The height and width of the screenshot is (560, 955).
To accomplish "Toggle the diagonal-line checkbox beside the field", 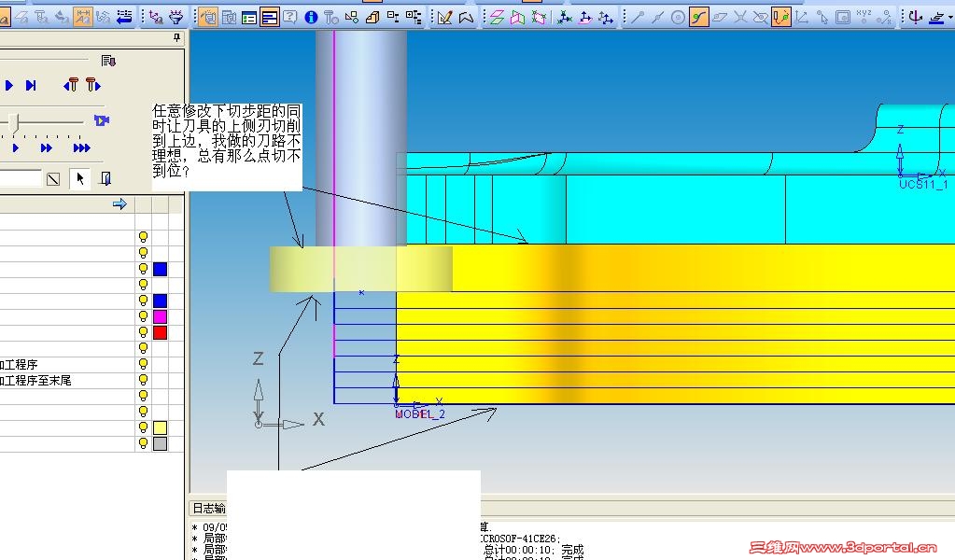I will pos(53,179).
